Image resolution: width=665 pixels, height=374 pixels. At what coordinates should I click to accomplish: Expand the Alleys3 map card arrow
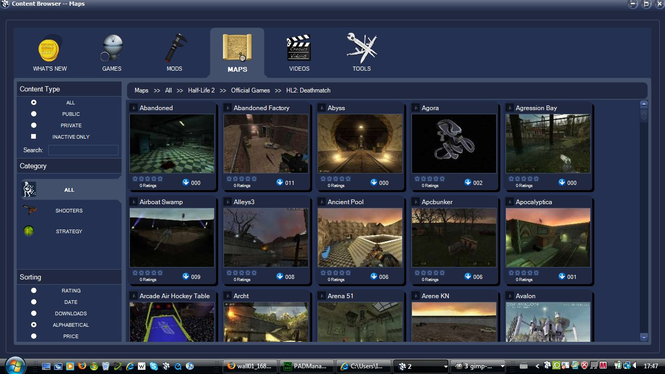228,202
